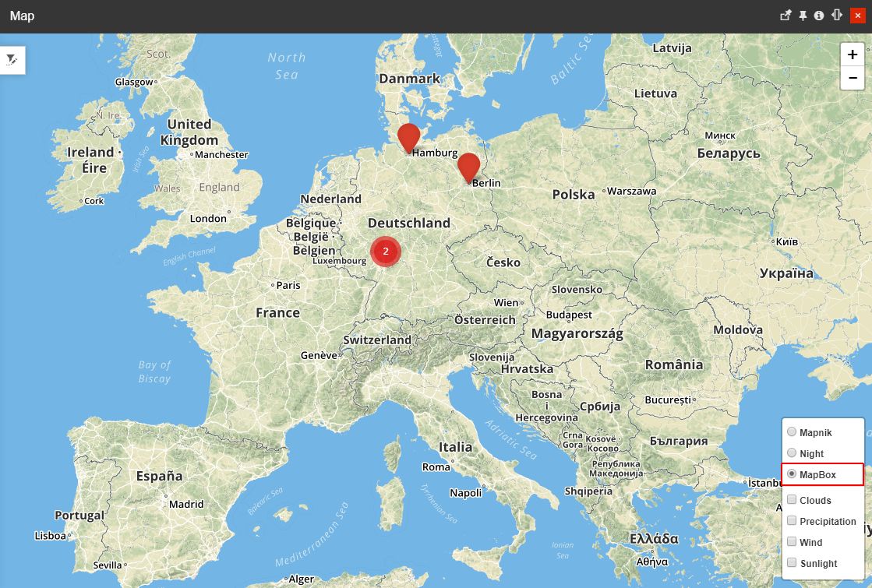Toggle the Wind overlay
The image size is (872, 588).
pos(792,541)
